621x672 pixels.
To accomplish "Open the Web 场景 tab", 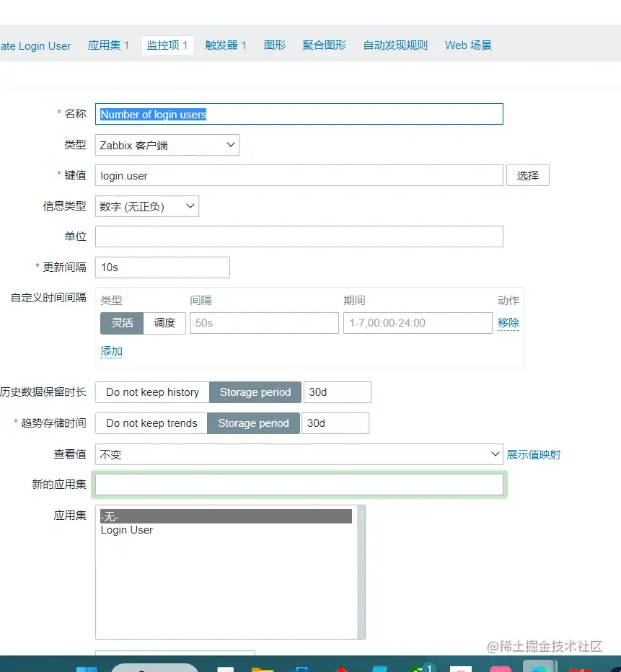I will pos(468,45).
